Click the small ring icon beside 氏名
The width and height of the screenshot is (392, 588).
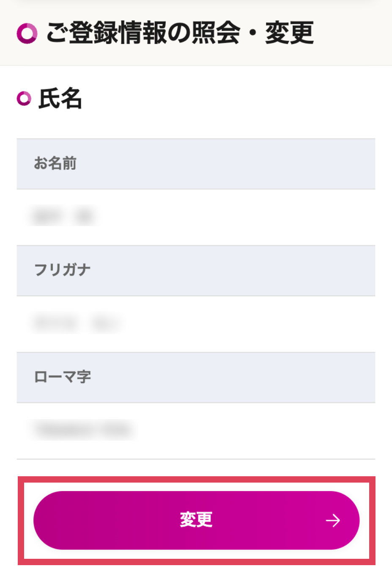coord(24,99)
